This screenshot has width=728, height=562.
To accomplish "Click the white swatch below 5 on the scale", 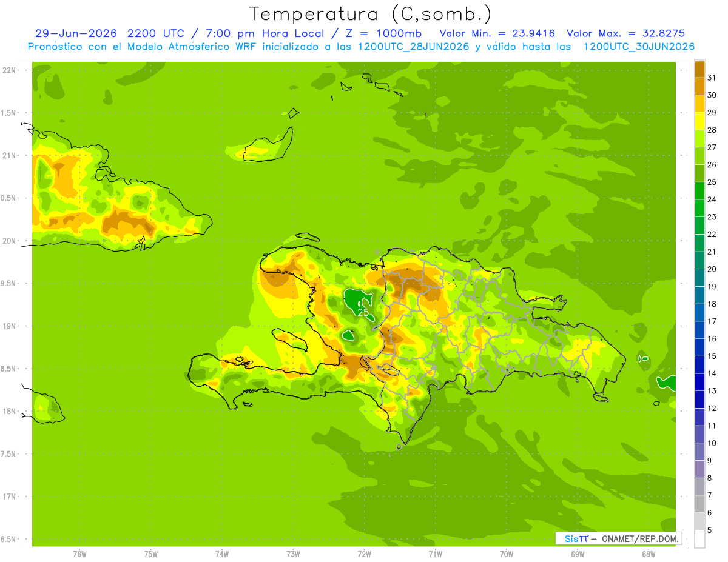I will [x=699, y=539].
